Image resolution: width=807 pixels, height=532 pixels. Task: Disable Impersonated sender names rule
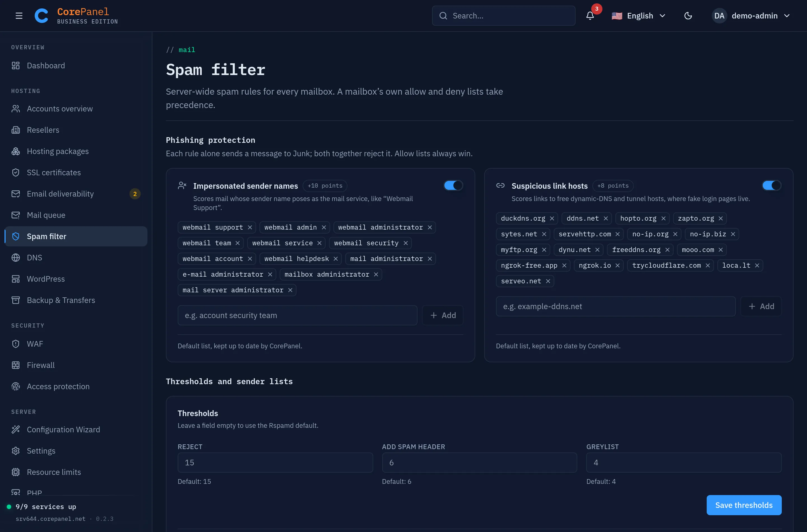click(453, 186)
